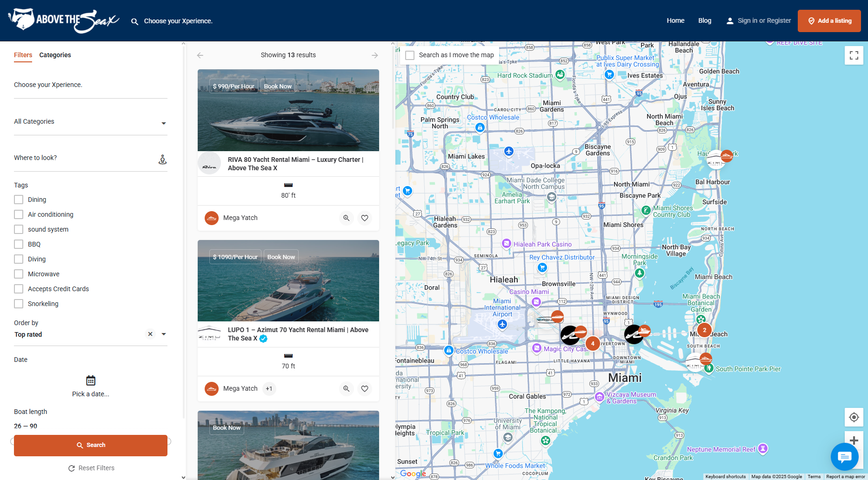Click Sign in or Register

click(764, 20)
